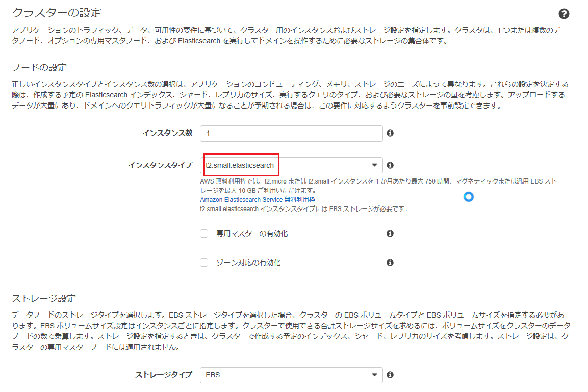Check the dedicated master checkbox
The width and height of the screenshot is (588, 392).
(x=204, y=233)
